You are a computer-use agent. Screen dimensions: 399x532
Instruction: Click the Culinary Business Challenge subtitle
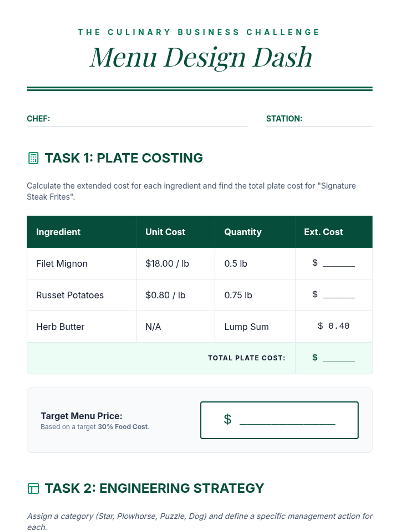(199, 32)
